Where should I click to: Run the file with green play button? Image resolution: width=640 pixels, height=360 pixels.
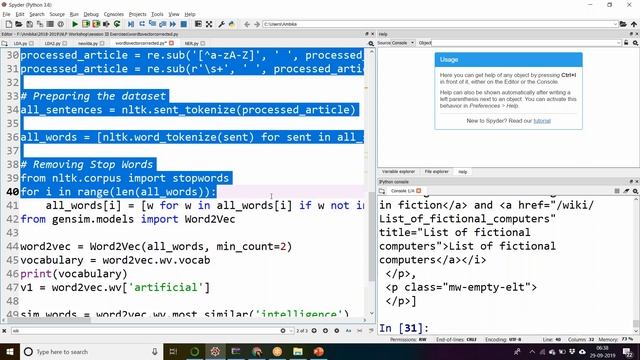coord(75,24)
